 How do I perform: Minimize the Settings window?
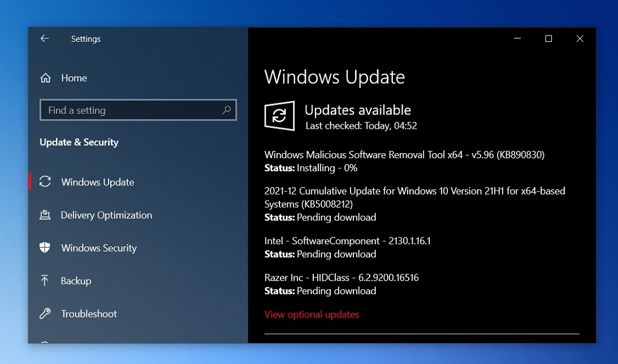pos(517,38)
